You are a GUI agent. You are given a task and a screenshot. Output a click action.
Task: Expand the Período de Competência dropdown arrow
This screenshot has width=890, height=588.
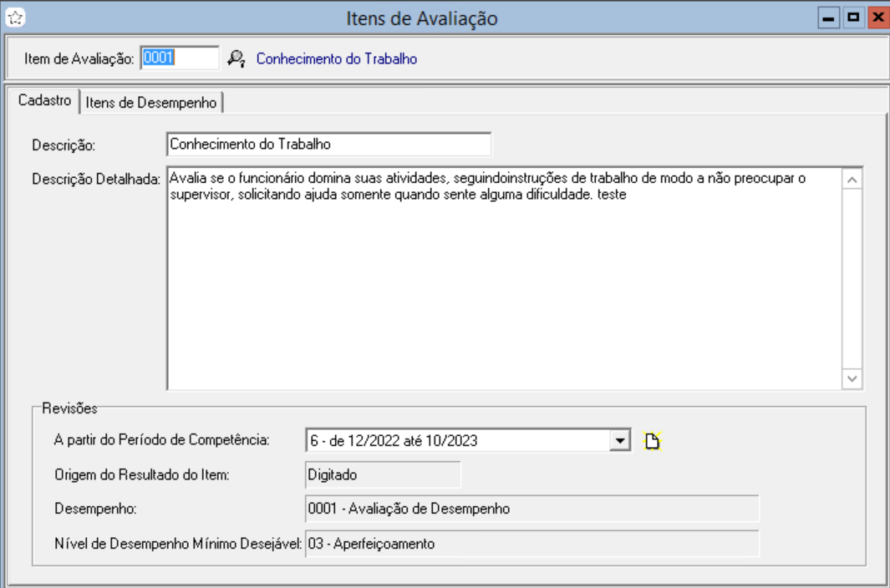[x=619, y=440]
